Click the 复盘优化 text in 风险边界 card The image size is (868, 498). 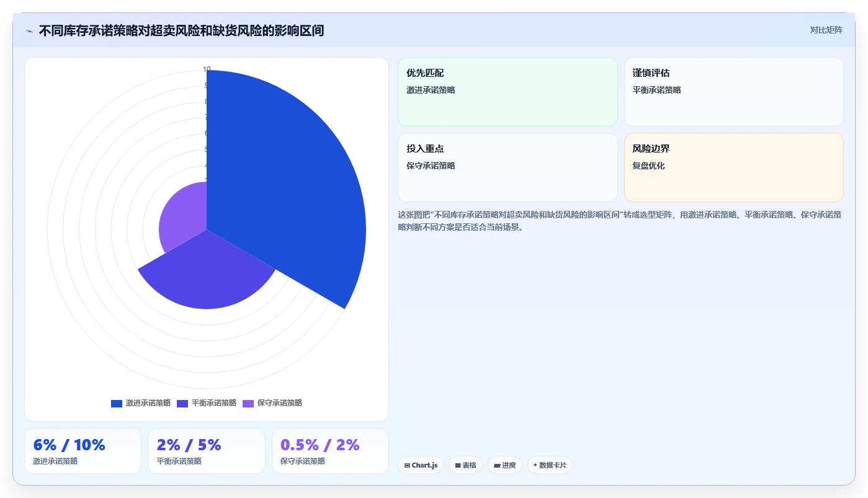(x=648, y=166)
